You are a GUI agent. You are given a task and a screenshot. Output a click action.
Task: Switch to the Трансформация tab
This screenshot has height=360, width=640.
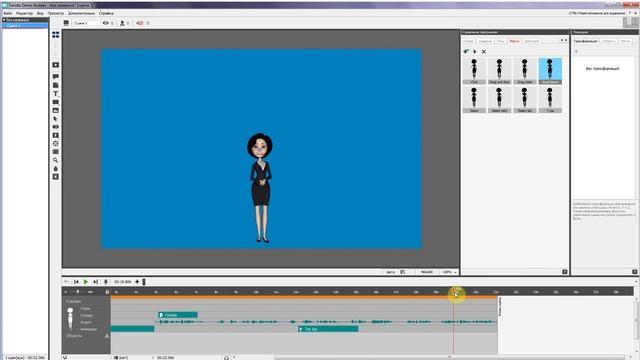[585, 41]
